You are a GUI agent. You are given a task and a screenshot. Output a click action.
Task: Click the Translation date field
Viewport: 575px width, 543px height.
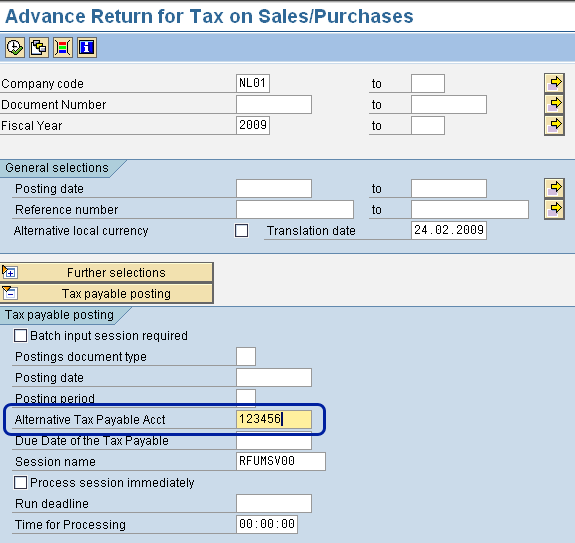(x=449, y=230)
